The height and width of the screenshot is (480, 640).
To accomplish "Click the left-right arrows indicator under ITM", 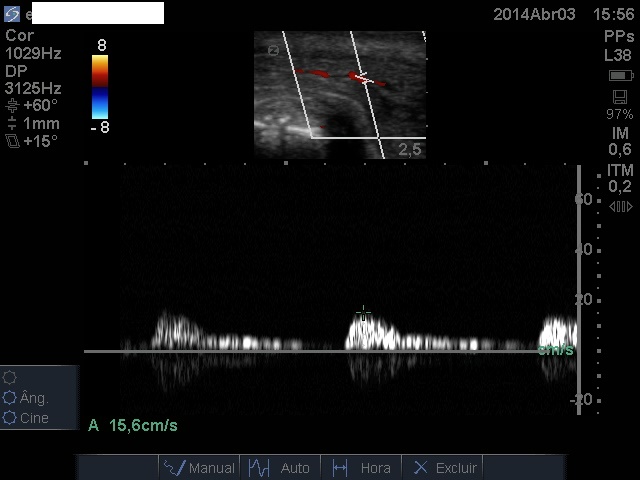I will tap(620, 206).
